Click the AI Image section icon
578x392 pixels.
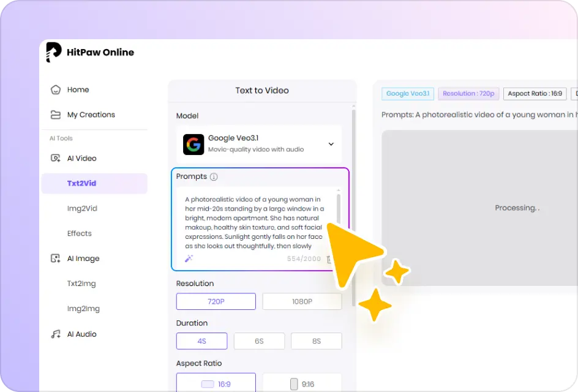tap(56, 258)
